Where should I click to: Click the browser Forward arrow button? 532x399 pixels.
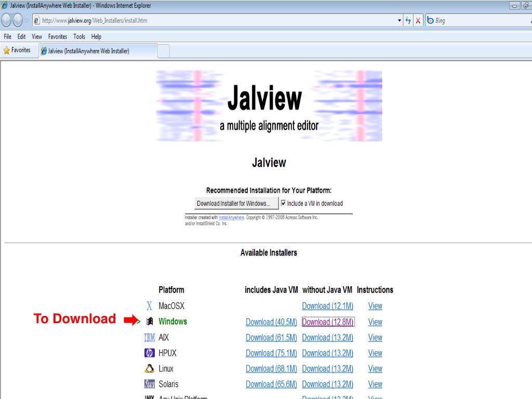pyautogui.click(x=17, y=20)
